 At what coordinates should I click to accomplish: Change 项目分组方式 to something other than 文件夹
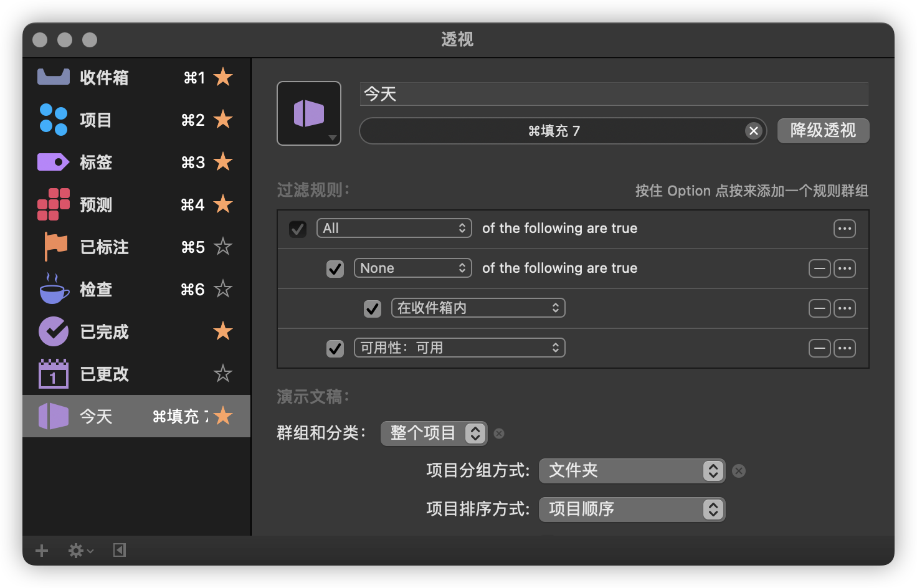[x=631, y=471]
